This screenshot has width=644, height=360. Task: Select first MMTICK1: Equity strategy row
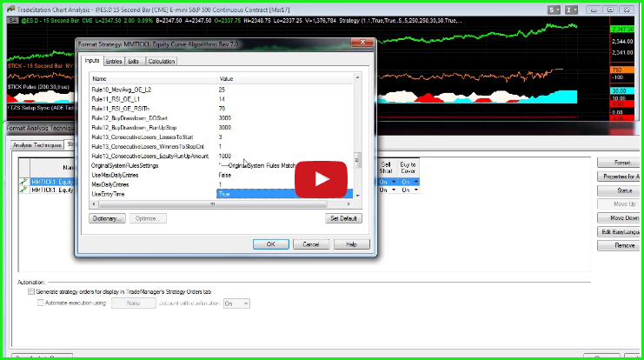52,182
